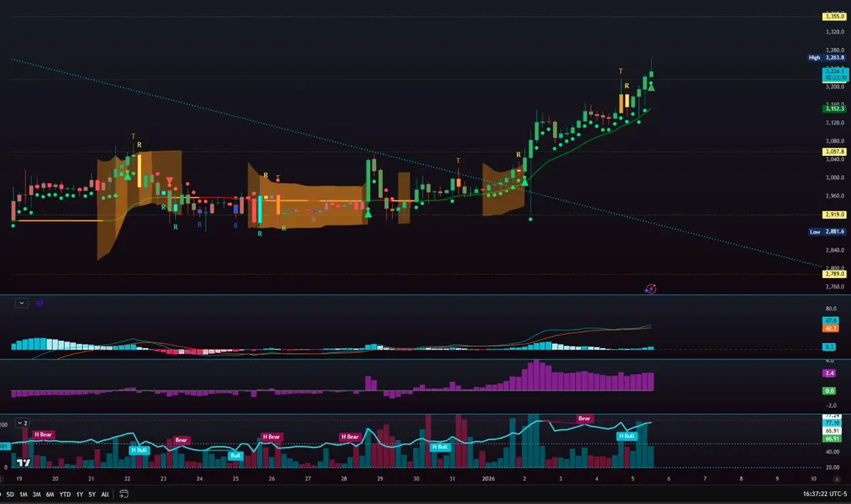Image resolution: width=851 pixels, height=504 pixels.
Task: Click the 77.10 RSI value label
Action: [x=831, y=422]
